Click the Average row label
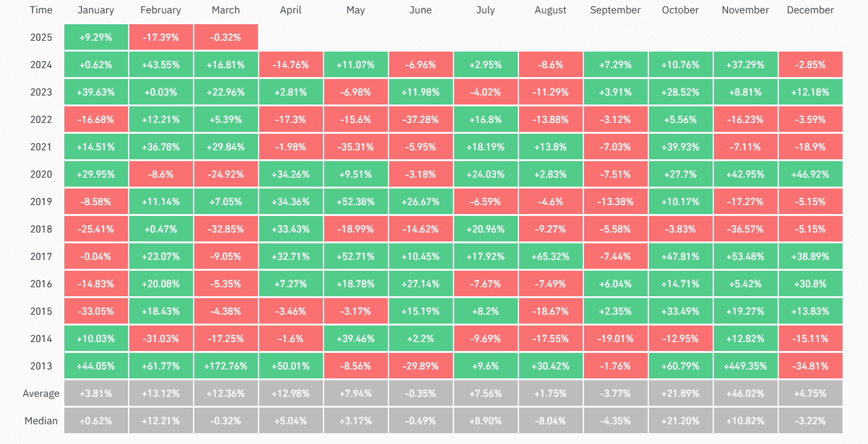The height and width of the screenshot is (444, 868). pos(41,394)
